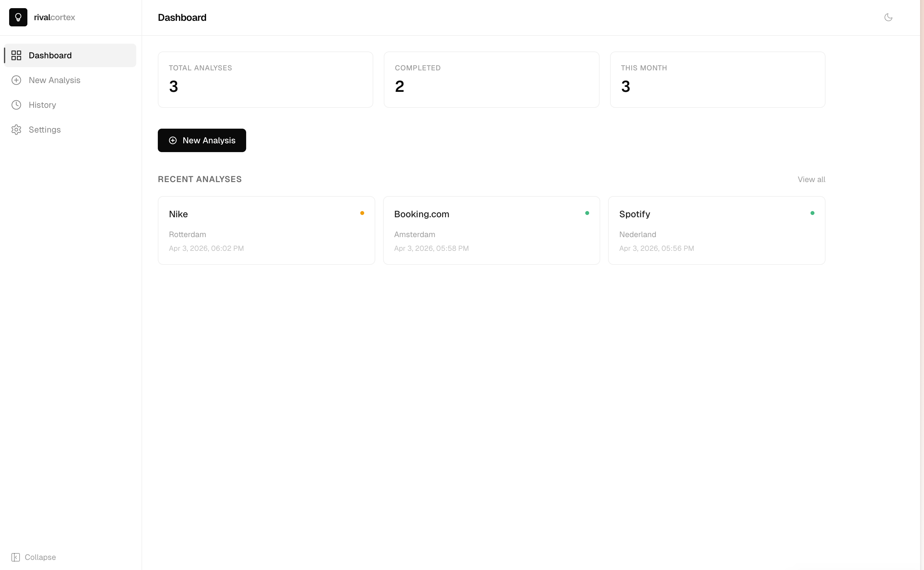Click the plus icon inside the black New Analysis button
The width and height of the screenshot is (924, 570).
[x=173, y=141]
